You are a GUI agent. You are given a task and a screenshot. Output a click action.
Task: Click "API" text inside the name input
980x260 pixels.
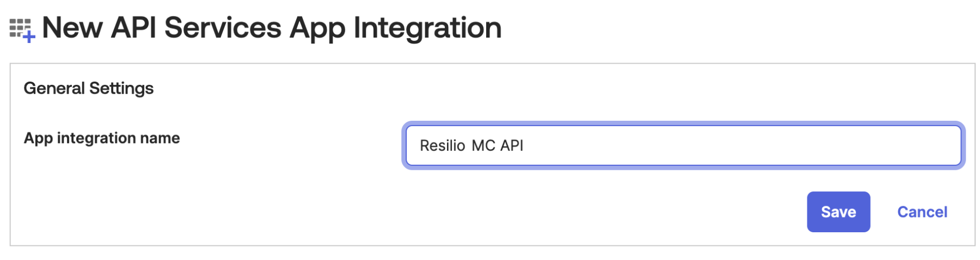(511, 145)
